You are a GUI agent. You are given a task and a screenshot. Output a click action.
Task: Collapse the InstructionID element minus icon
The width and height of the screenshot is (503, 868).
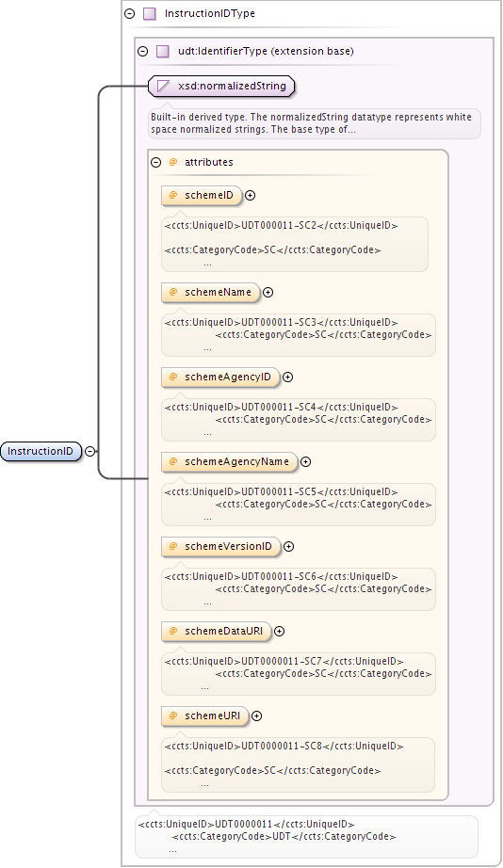click(x=89, y=451)
